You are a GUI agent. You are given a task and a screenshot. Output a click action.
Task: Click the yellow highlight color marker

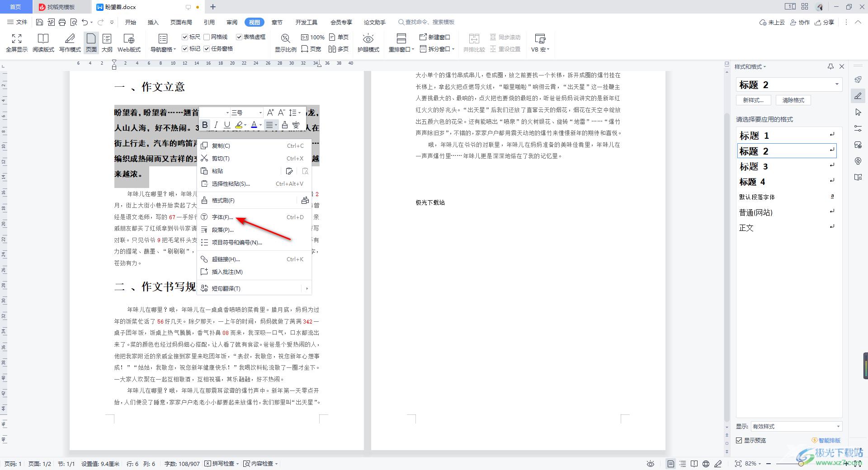coord(239,125)
